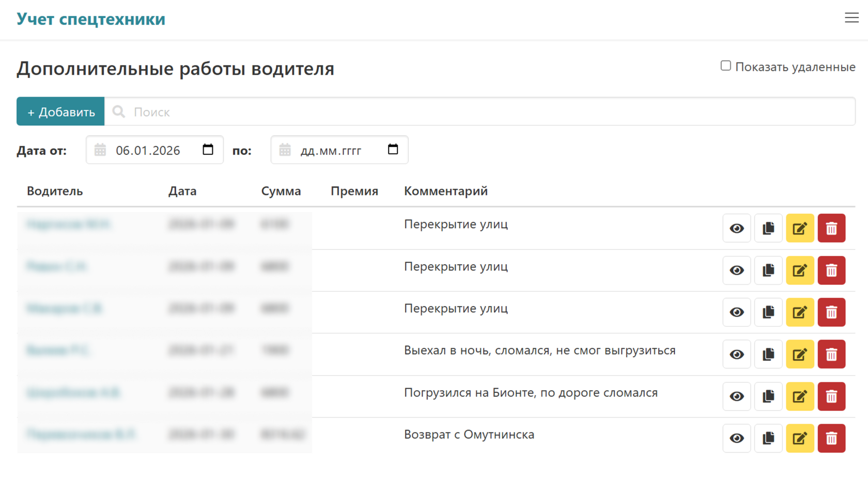Open calendar picker for 'по' date field
This screenshot has width=868, height=495.
[393, 150]
